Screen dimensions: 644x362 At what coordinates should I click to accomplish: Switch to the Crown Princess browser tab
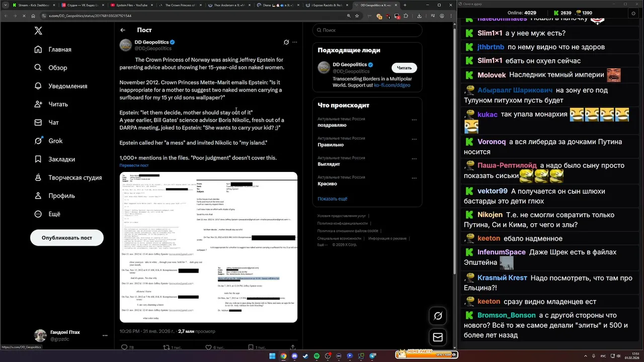(x=180, y=5)
